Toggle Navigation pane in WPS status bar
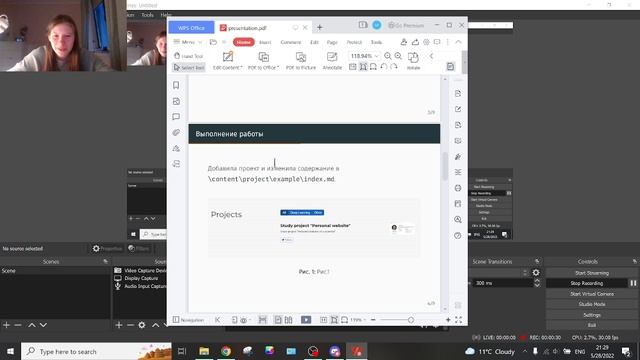 pos(188,320)
